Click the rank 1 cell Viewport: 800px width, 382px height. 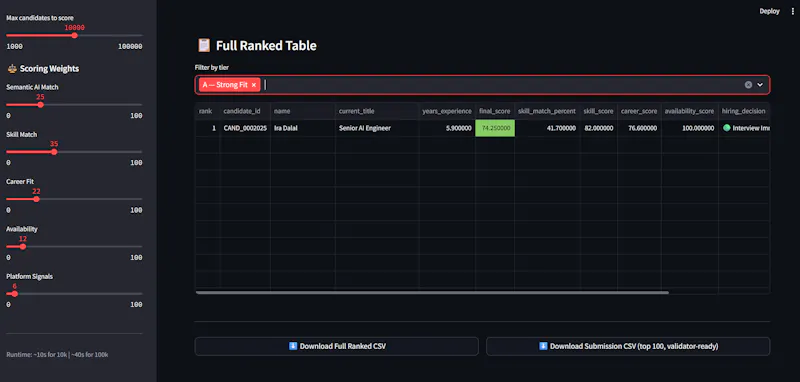point(208,129)
